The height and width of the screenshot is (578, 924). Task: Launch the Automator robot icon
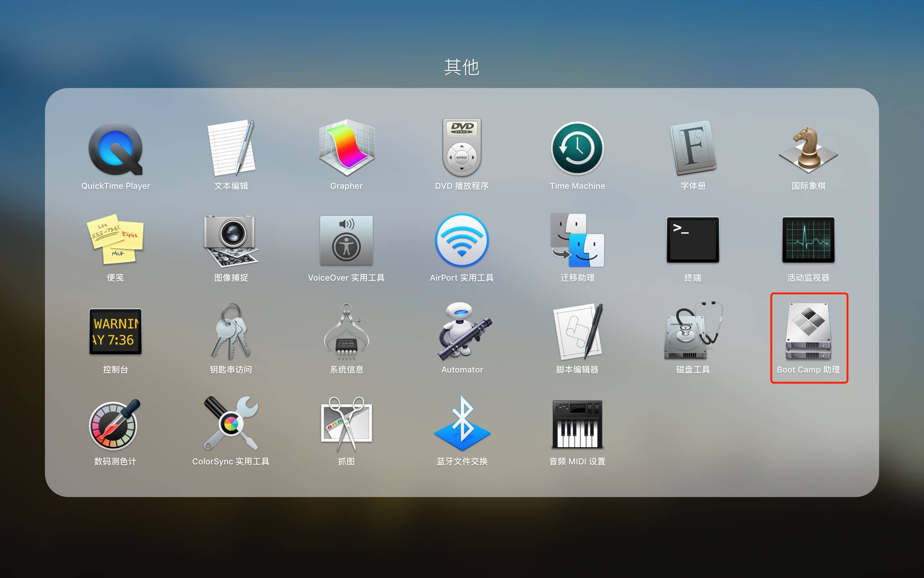(464, 331)
